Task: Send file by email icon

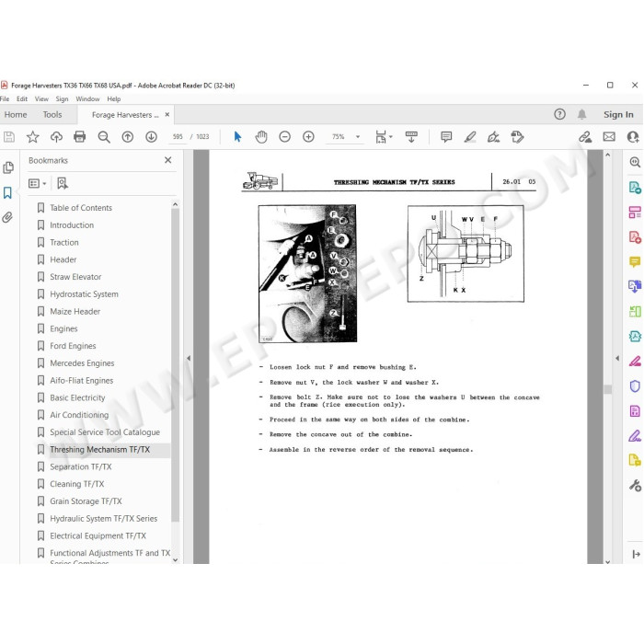Action: click(x=609, y=137)
